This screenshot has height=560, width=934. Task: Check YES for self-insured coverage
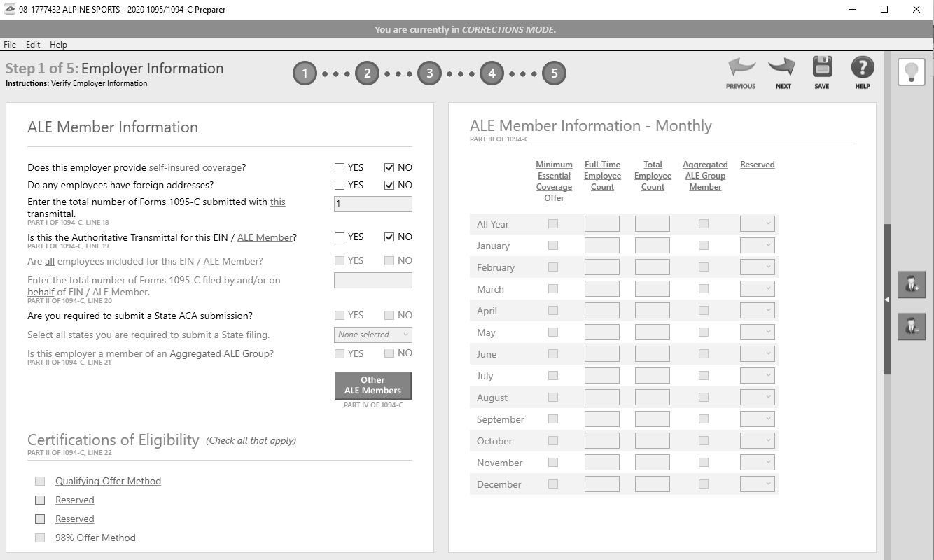click(x=340, y=167)
